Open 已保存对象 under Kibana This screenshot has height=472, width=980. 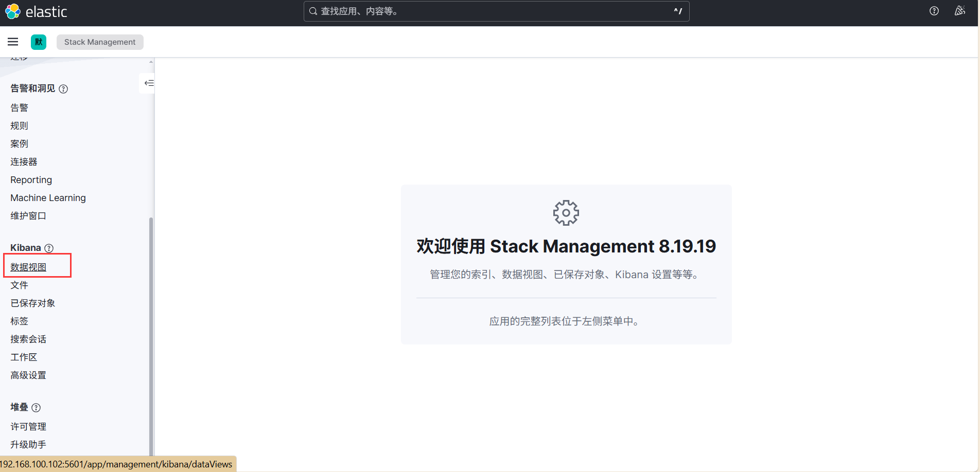(x=33, y=303)
